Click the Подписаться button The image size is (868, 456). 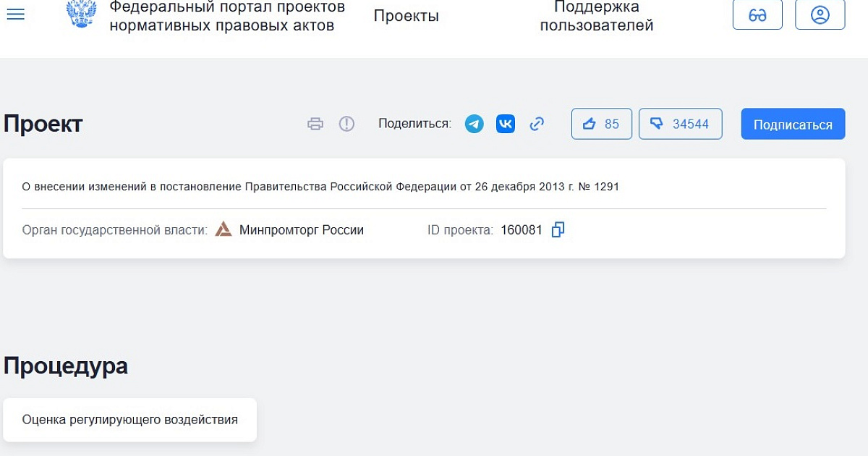click(x=793, y=124)
